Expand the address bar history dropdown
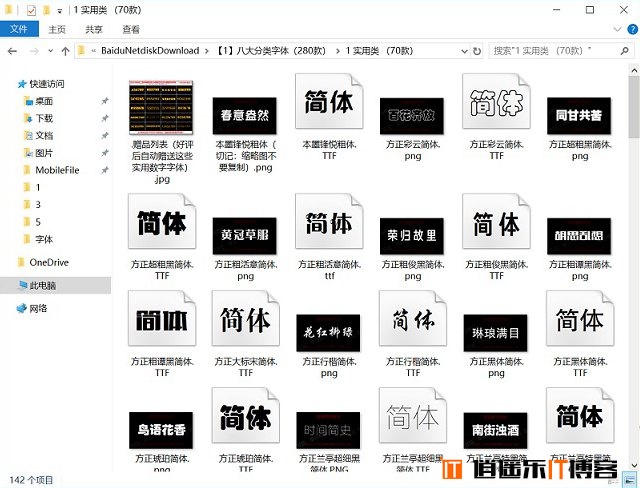 tap(464, 51)
